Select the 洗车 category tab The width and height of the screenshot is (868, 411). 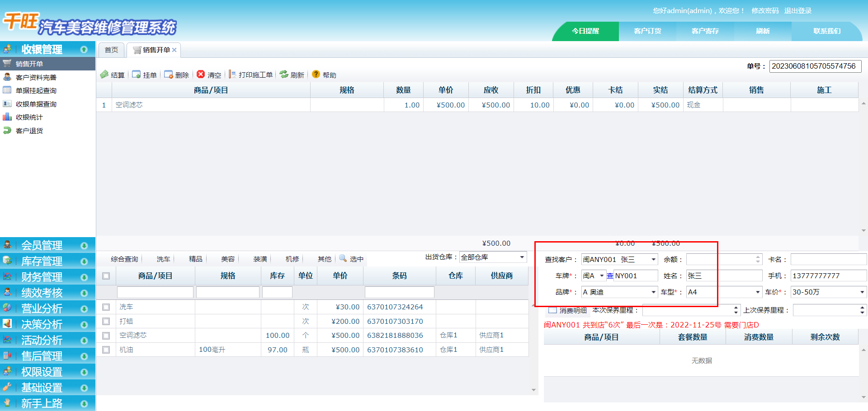pos(164,259)
